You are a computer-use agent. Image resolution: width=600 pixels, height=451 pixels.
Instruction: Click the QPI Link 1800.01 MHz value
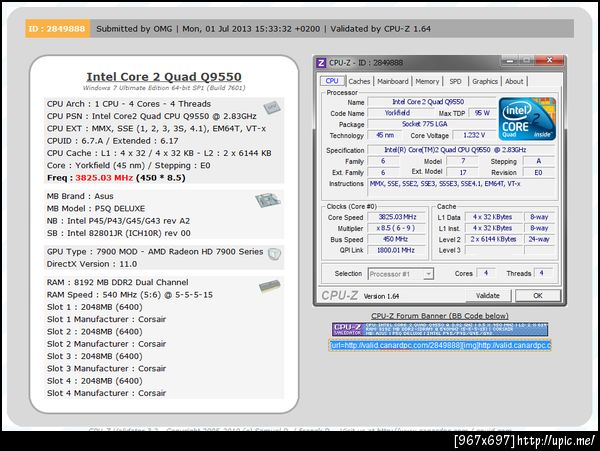(x=397, y=250)
